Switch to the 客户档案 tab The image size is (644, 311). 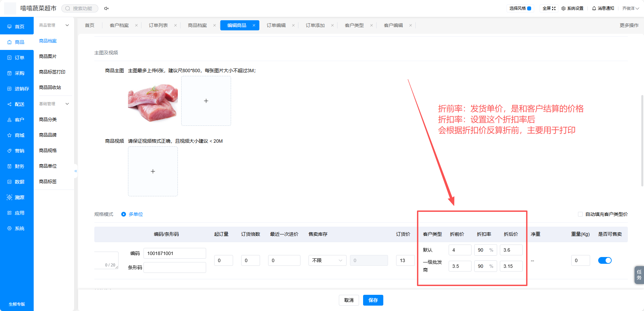point(119,25)
